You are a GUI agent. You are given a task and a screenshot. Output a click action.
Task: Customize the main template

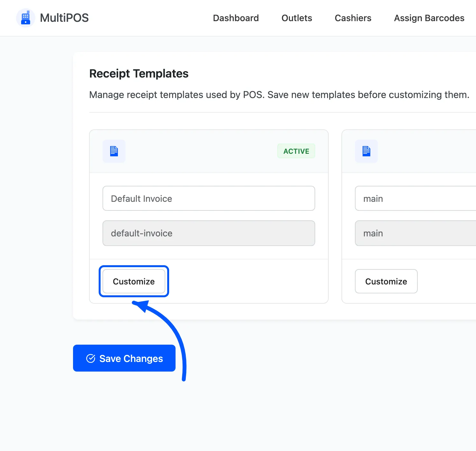tap(386, 281)
